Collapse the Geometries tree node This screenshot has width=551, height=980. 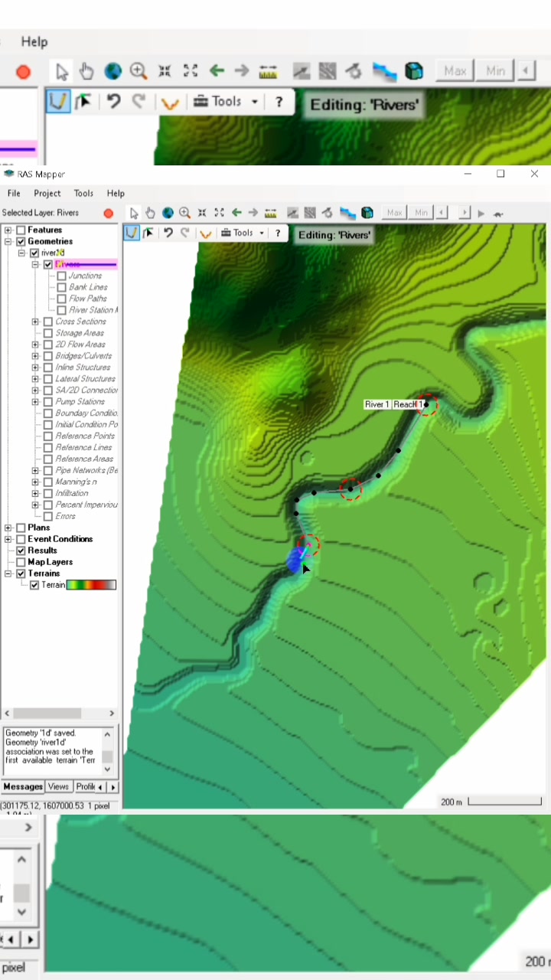coord(8,241)
